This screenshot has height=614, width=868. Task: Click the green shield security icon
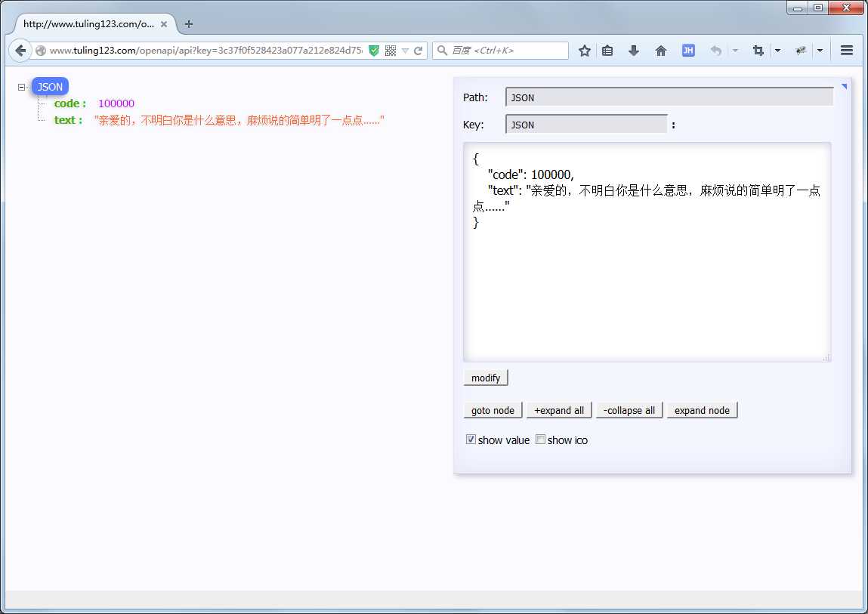[x=374, y=51]
